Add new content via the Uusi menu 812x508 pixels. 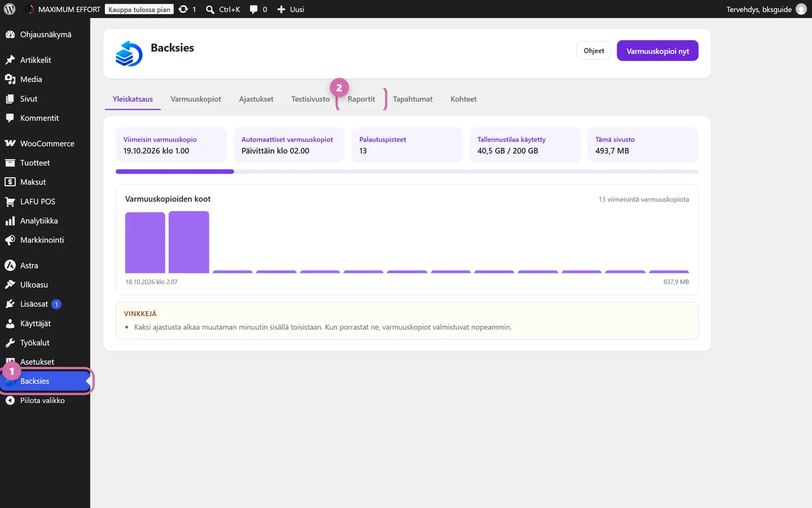[291, 9]
